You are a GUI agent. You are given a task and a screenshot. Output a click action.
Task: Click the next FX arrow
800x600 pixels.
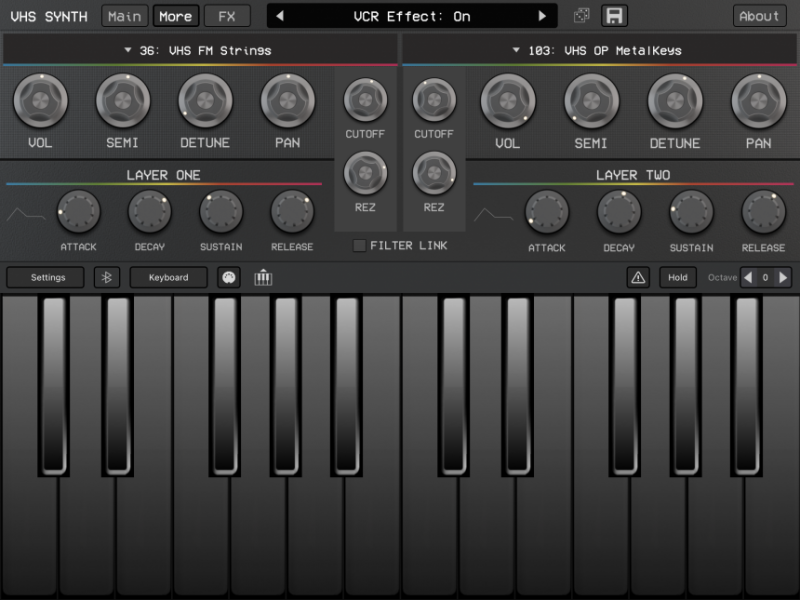542,15
